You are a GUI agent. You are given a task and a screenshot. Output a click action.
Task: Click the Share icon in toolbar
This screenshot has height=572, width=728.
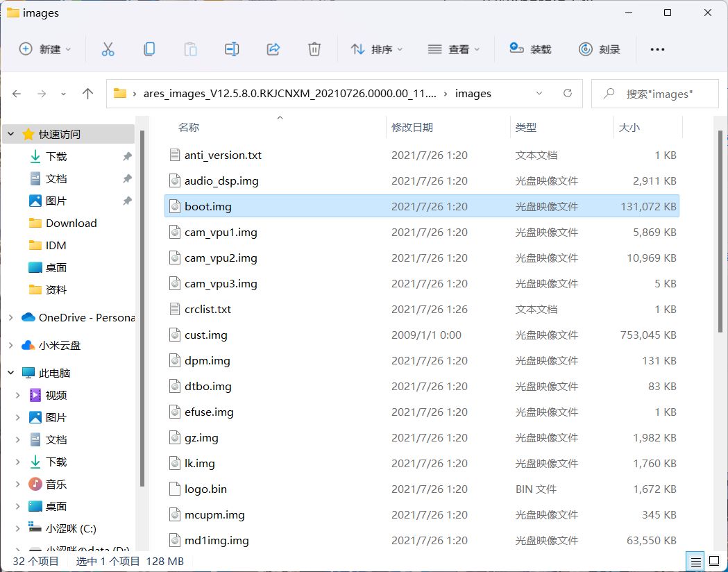[x=273, y=49]
